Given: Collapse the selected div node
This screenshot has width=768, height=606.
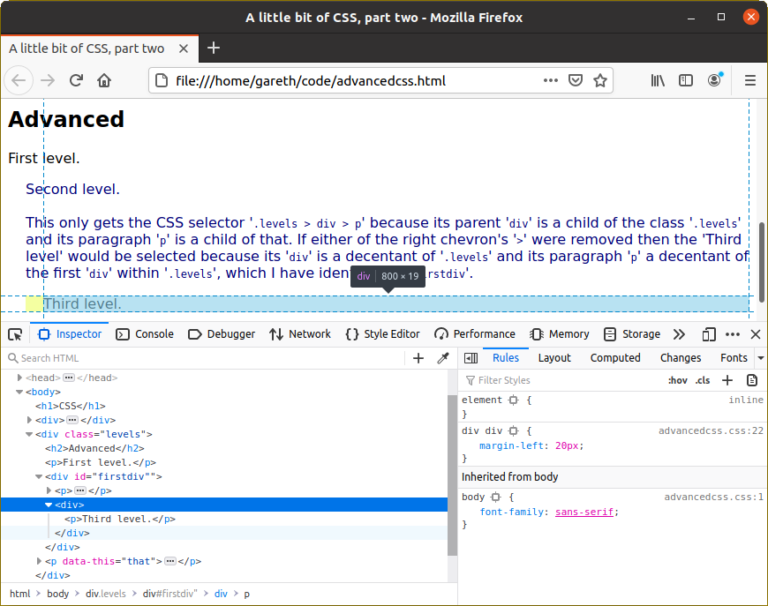Looking at the screenshot, I should (48, 505).
